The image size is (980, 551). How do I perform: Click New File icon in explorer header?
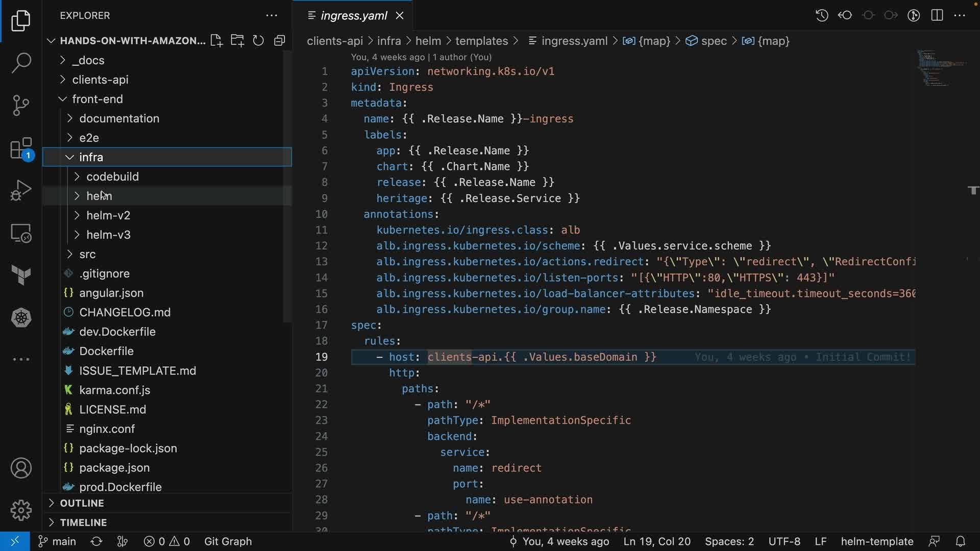(216, 41)
